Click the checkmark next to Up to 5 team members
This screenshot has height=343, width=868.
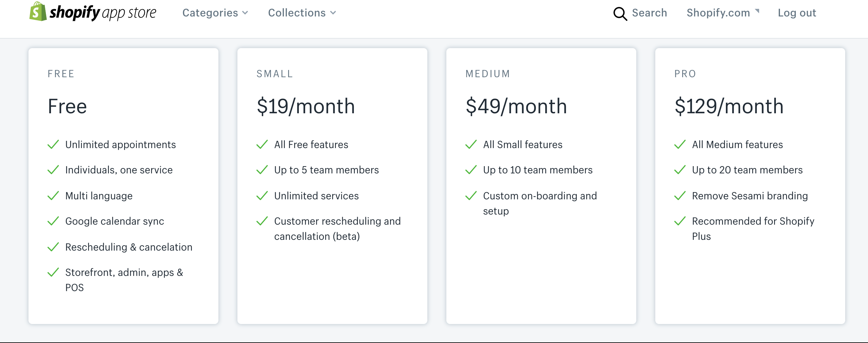(x=262, y=170)
